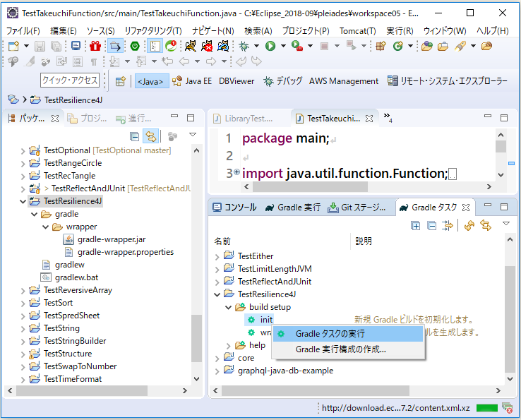Click the New file wizard toolbar icon

(13, 46)
